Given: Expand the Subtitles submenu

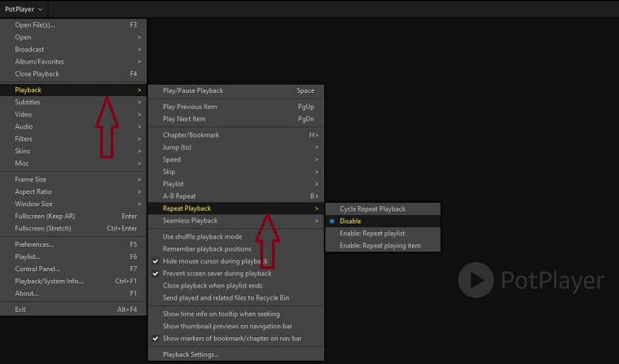Looking at the screenshot, I should pos(73,102).
